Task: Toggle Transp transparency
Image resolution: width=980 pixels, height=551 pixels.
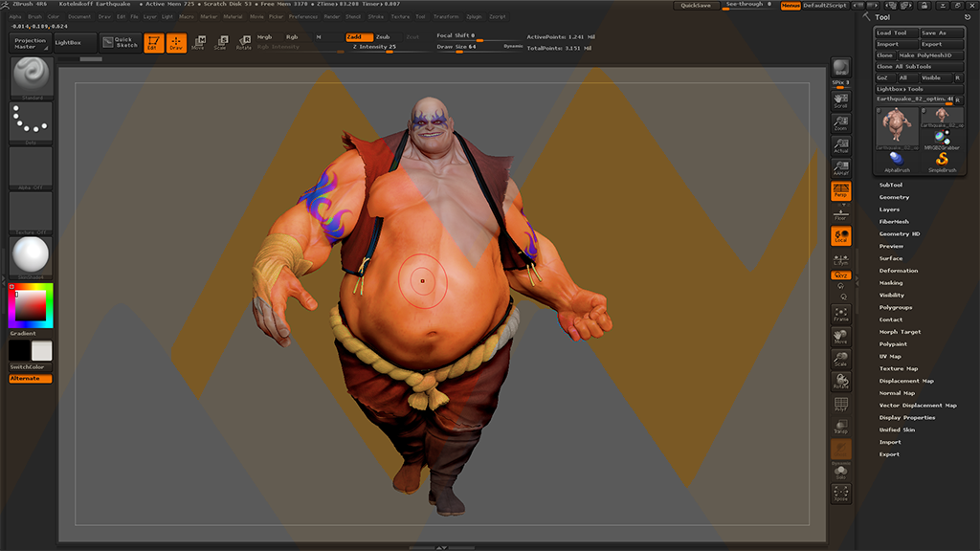Action: [x=840, y=427]
